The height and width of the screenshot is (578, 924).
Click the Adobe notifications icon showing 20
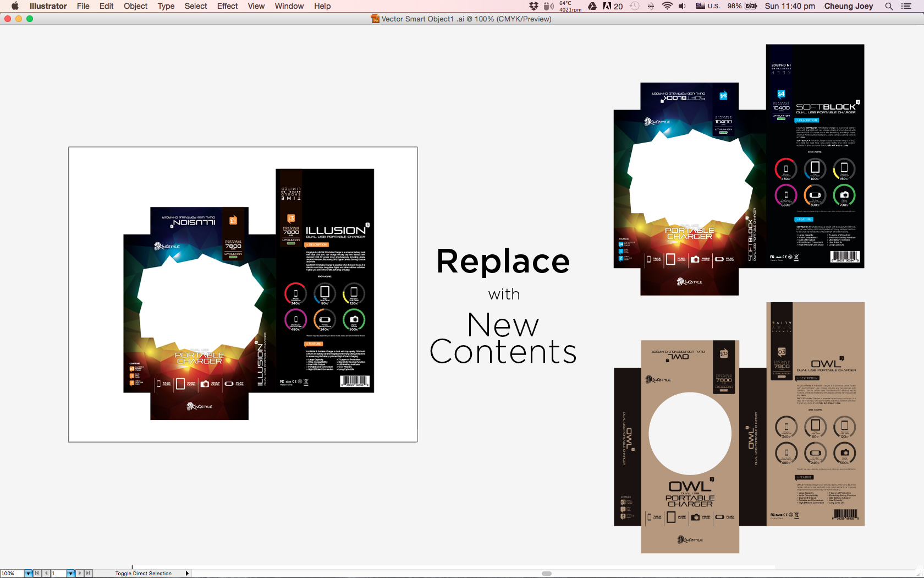(x=613, y=6)
